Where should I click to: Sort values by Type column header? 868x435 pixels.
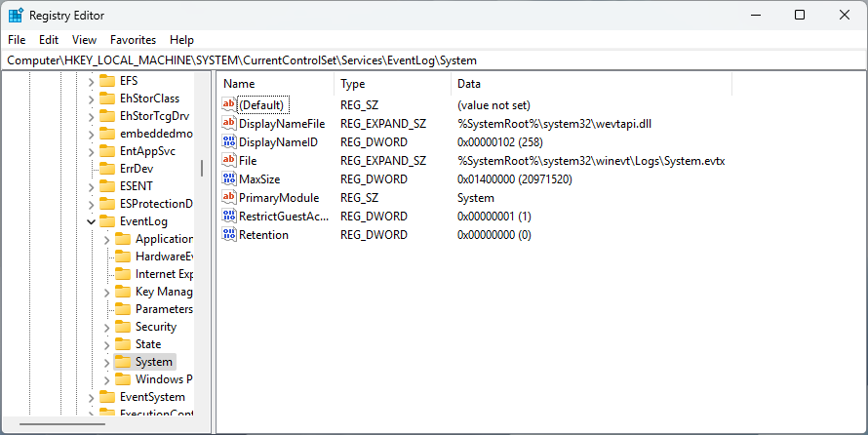(393, 84)
